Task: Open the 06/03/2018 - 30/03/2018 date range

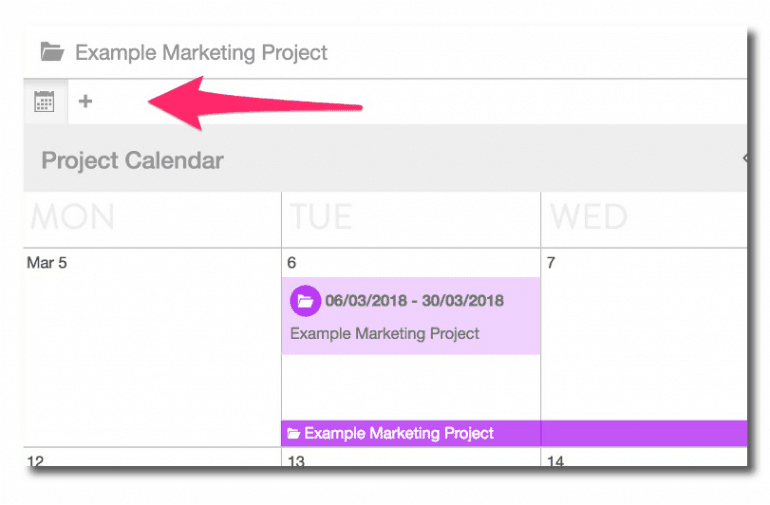Action: point(414,300)
